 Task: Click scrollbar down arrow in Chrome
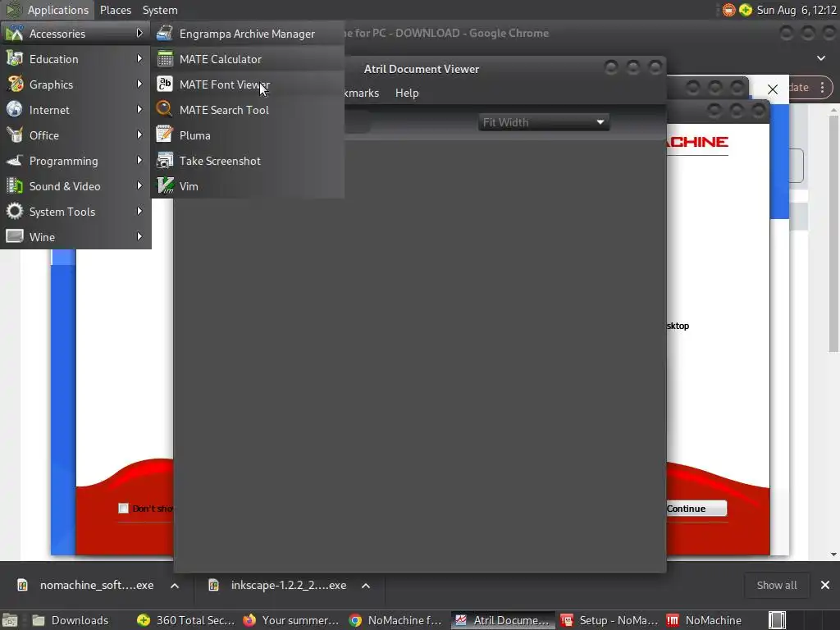[833, 555]
